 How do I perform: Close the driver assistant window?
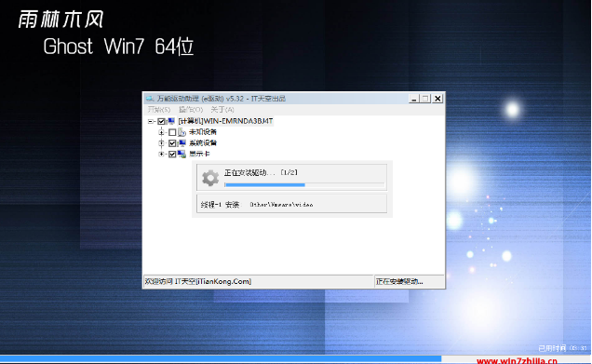pyautogui.click(x=437, y=99)
